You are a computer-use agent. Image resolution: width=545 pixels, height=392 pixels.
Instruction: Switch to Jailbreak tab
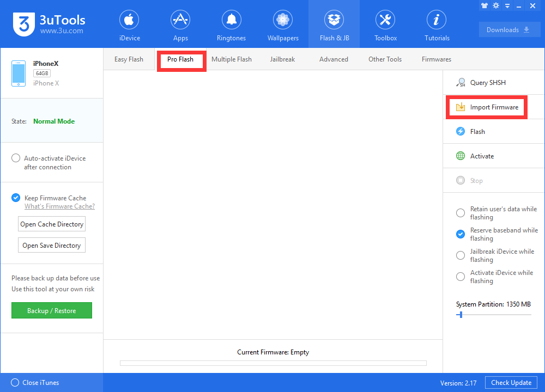click(282, 59)
